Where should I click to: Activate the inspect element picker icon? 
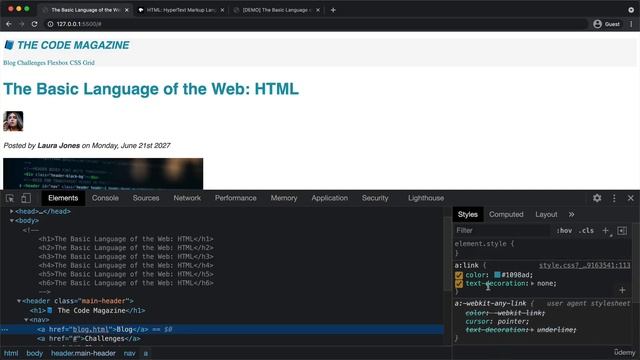point(10,198)
